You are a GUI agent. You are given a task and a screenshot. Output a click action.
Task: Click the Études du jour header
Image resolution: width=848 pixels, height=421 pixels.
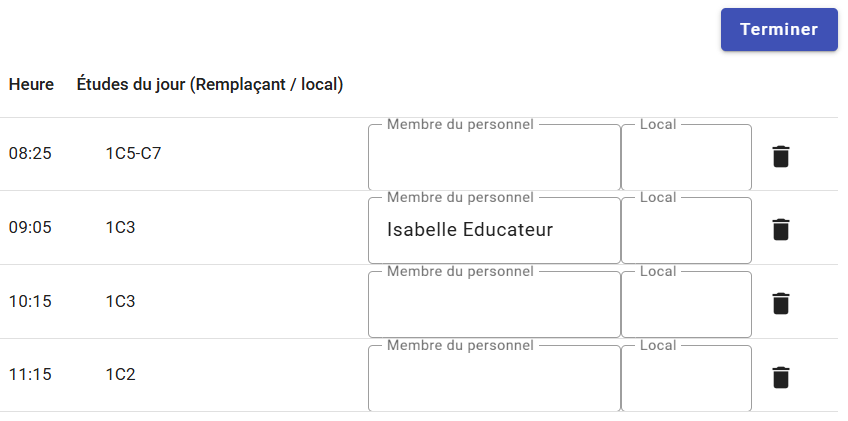[210, 85]
